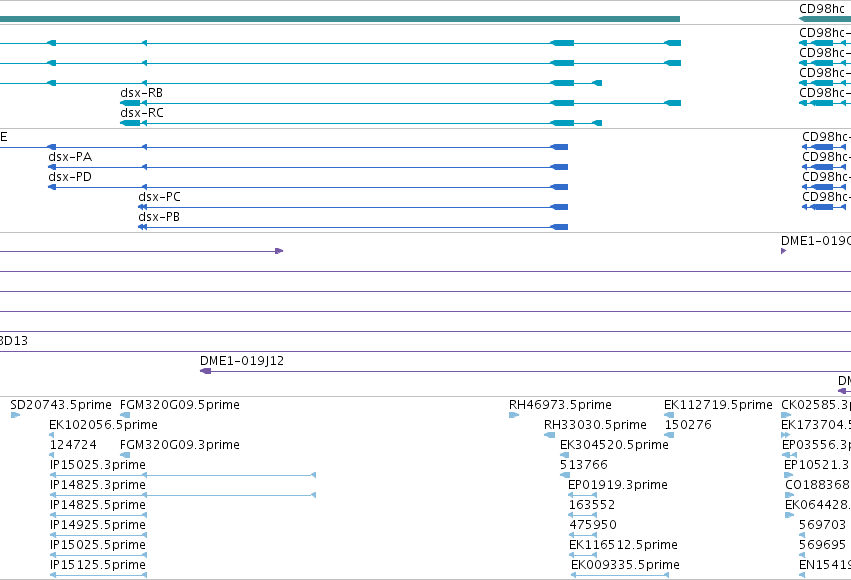This screenshot has height=580, width=851.
Task: Click the dsx-PD protein label
Action: click(70, 177)
